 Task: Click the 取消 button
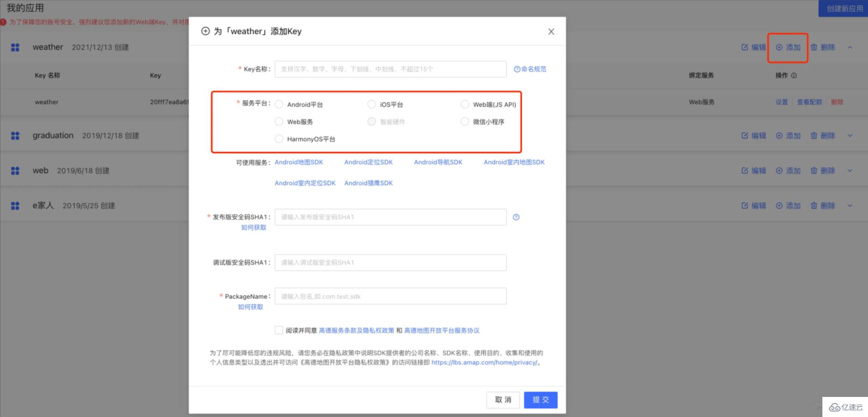point(503,400)
